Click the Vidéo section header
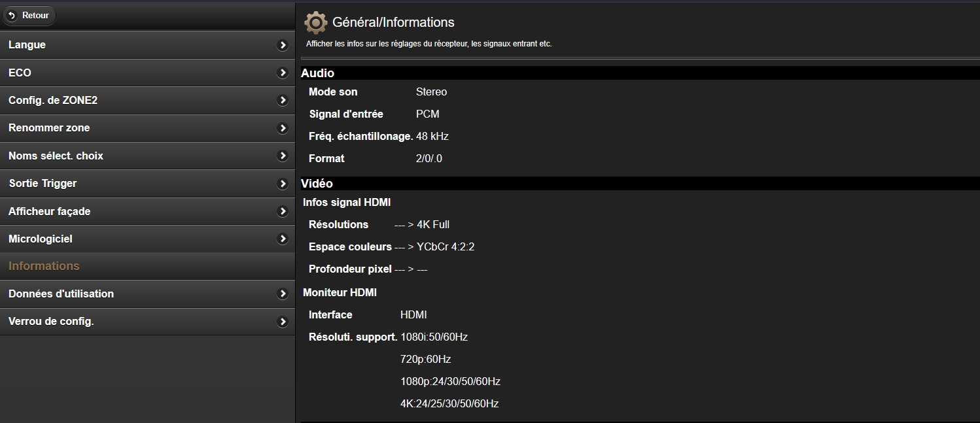The image size is (980, 423). point(317,184)
